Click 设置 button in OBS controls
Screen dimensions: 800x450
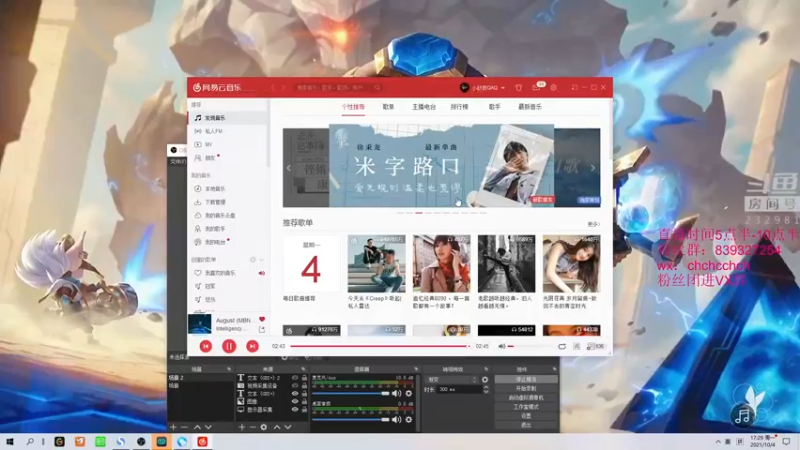(x=526, y=416)
